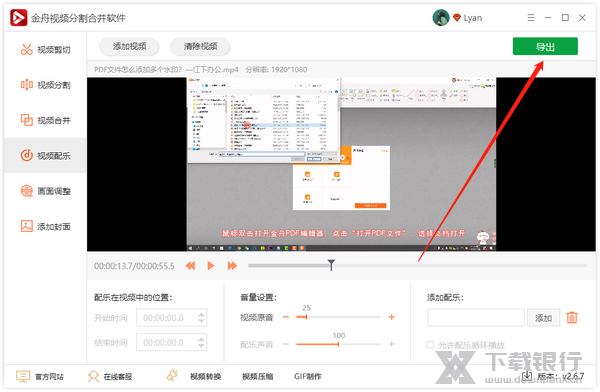Click the 视频原音 volume slider
Viewport: 600px width, 392px height.
[x=338, y=317]
